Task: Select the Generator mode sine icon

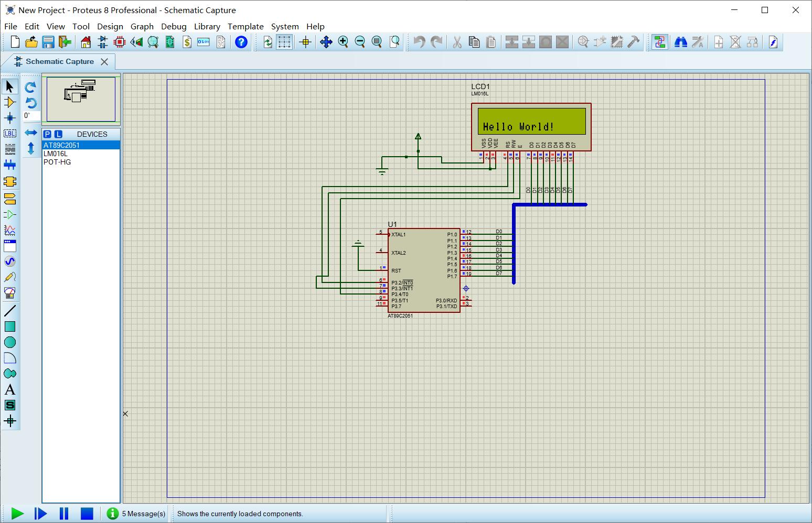Action: click(x=10, y=261)
